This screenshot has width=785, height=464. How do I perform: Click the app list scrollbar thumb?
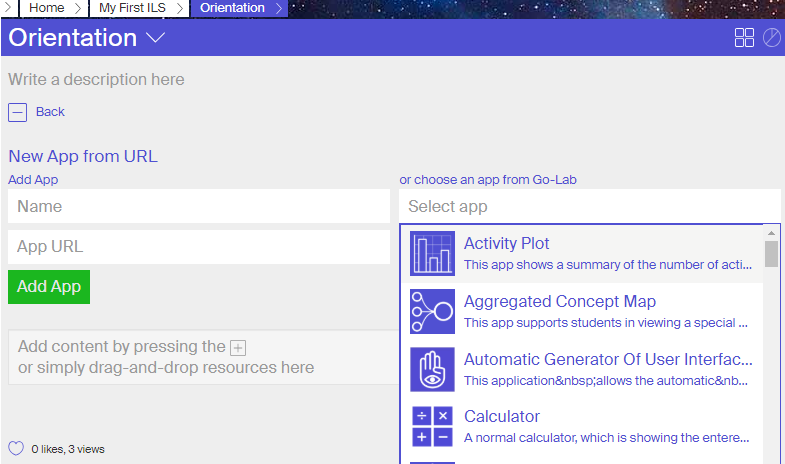tap(771, 254)
